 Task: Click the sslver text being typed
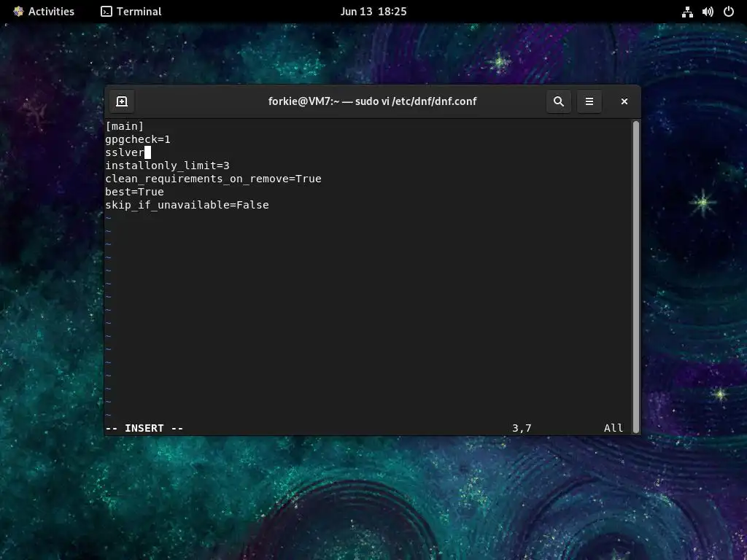(124, 152)
